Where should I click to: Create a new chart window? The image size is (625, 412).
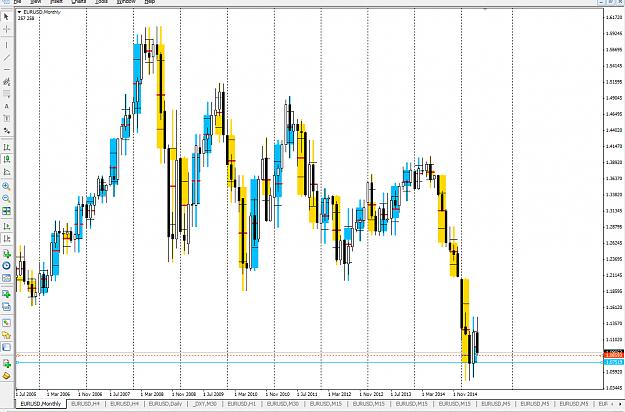6,294
